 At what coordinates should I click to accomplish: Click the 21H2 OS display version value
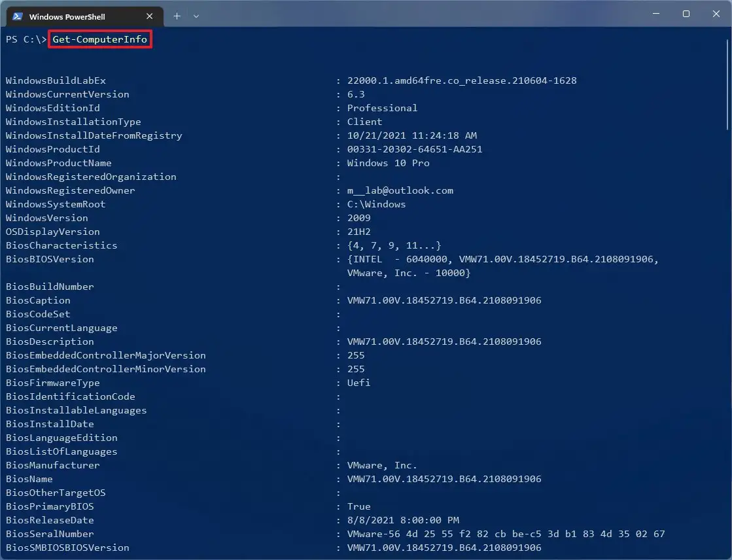click(358, 232)
